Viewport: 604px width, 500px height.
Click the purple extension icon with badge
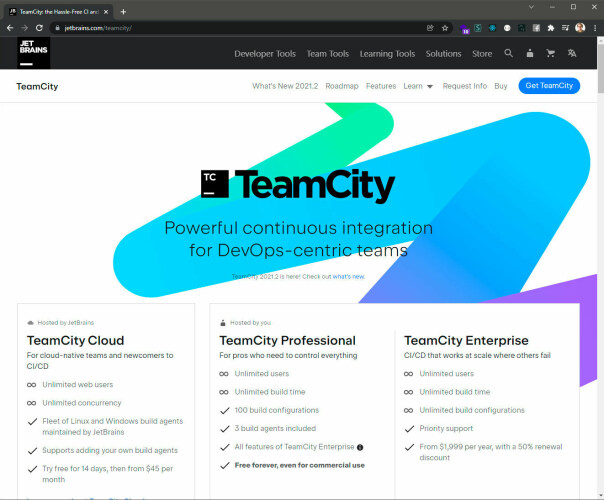click(464, 29)
